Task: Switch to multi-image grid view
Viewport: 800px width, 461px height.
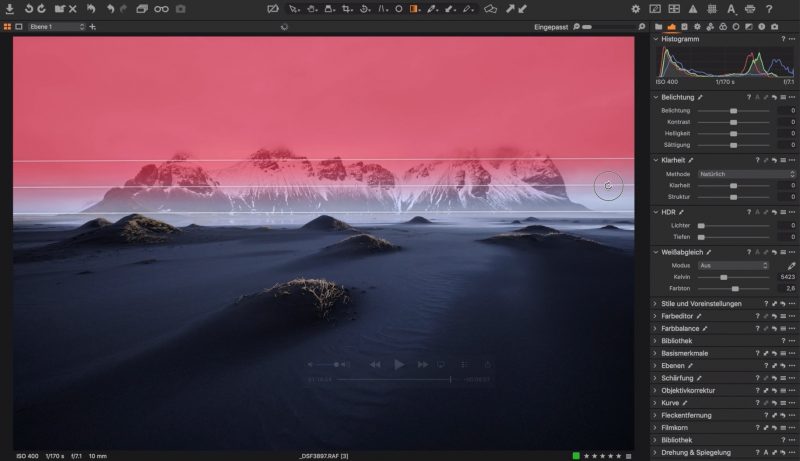Action: click(7, 26)
